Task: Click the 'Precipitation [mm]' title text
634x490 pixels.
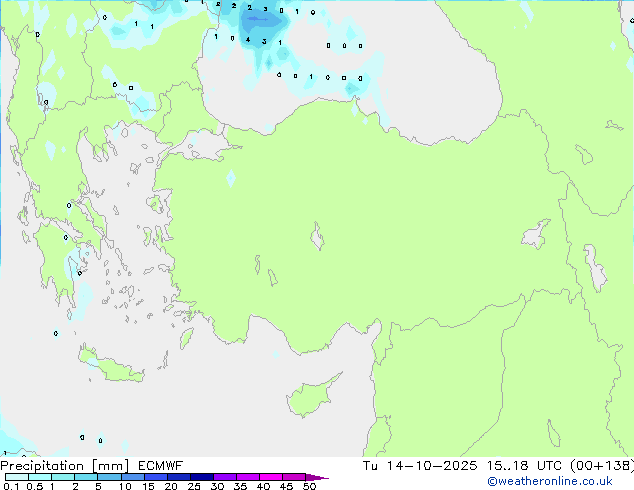Action: [x=65, y=466]
